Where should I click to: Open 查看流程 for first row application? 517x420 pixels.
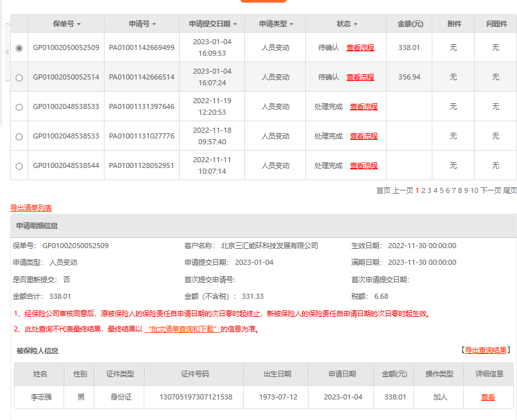pyautogui.click(x=360, y=47)
